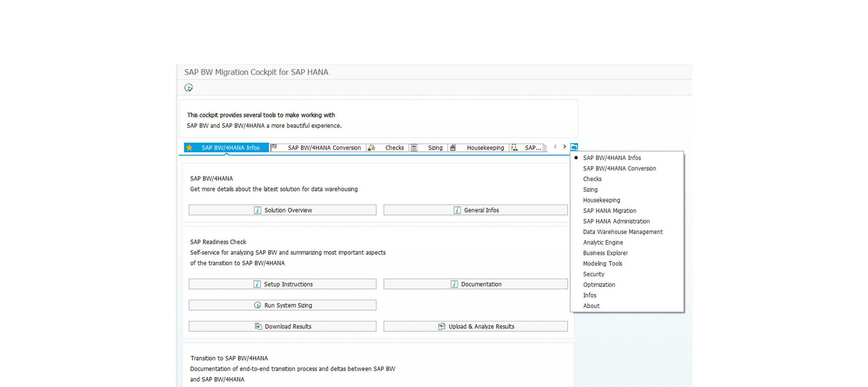Open the Sizing tab
The image size is (868, 387).
tap(429, 148)
